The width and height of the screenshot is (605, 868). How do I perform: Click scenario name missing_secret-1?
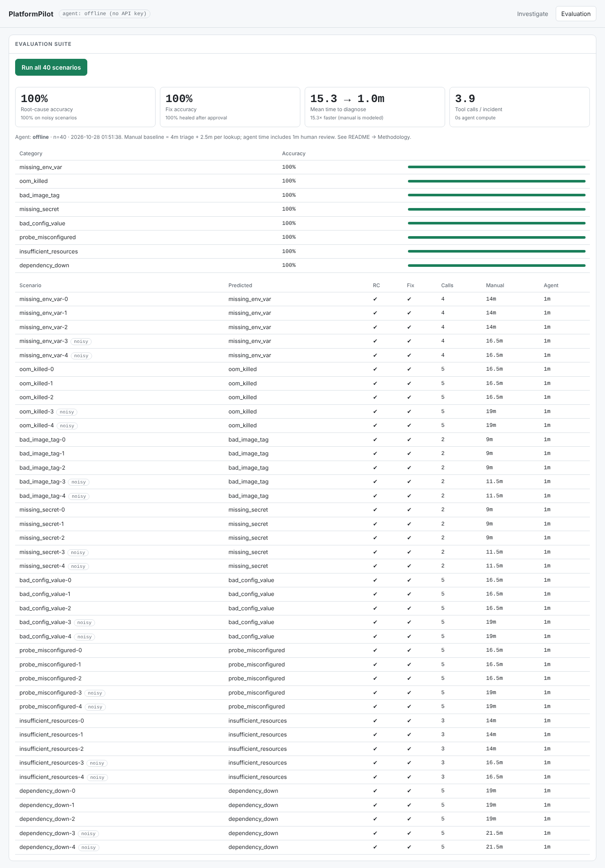(x=41, y=524)
